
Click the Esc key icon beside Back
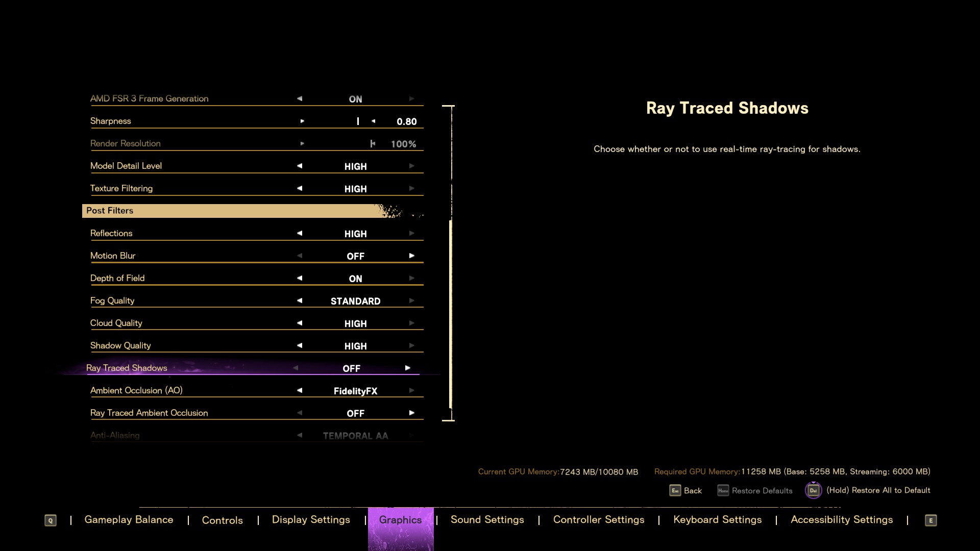tap(675, 490)
